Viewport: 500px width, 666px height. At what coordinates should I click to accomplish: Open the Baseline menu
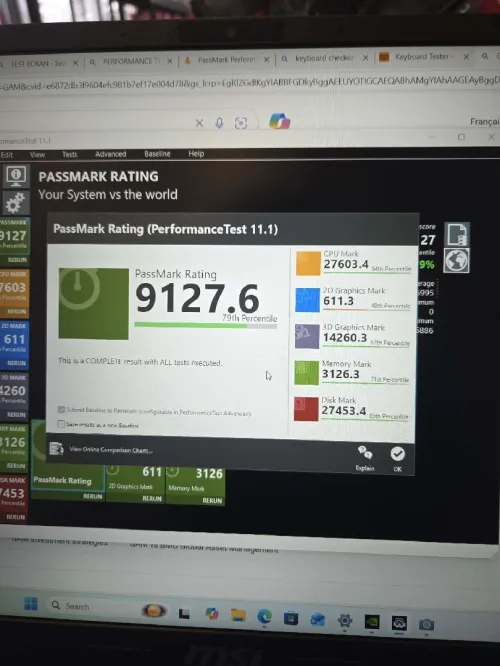(157, 153)
